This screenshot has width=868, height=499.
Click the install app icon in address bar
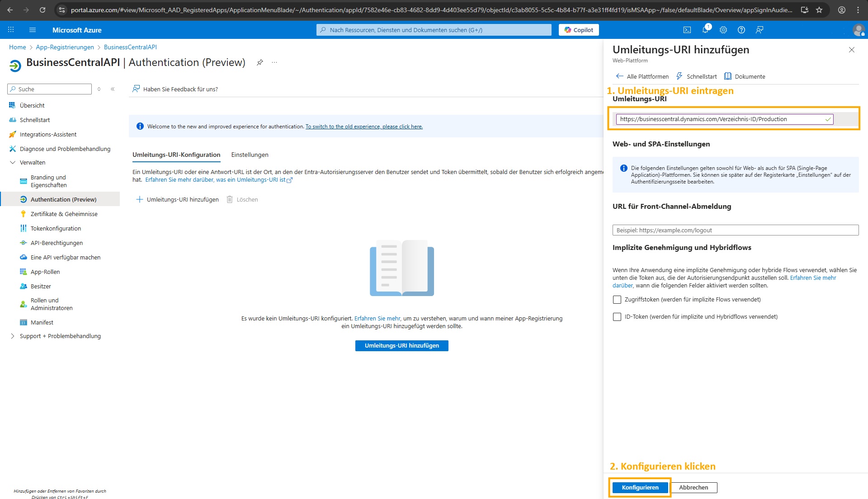[805, 9]
